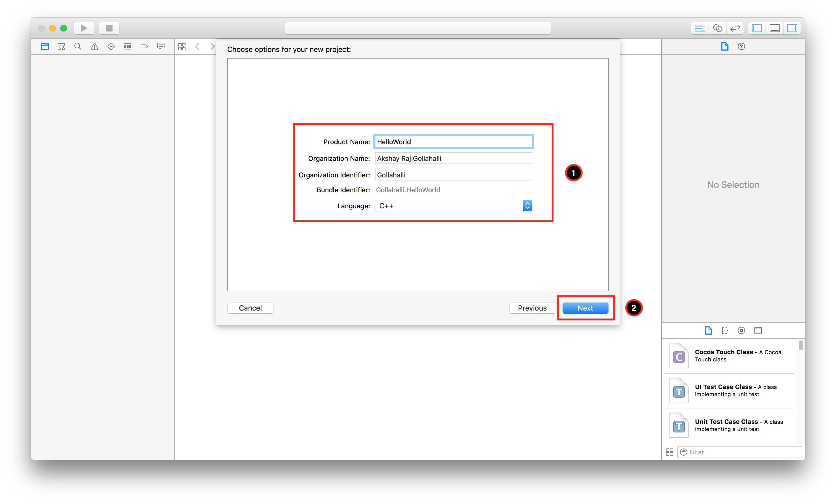Open the Report navigator speech-bubble icon
Image resolution: width=836 pixels, height=504 pixels.
tap(161, 46)
